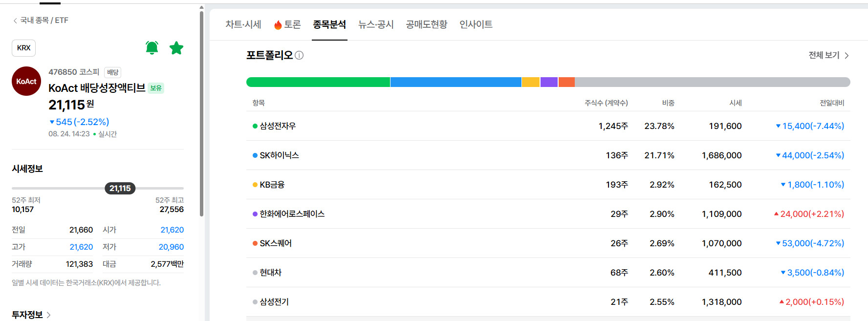The width and height of the screenshot is (868, 321).
Task: Click the 배당 tag badge
Action: [113, 72]
